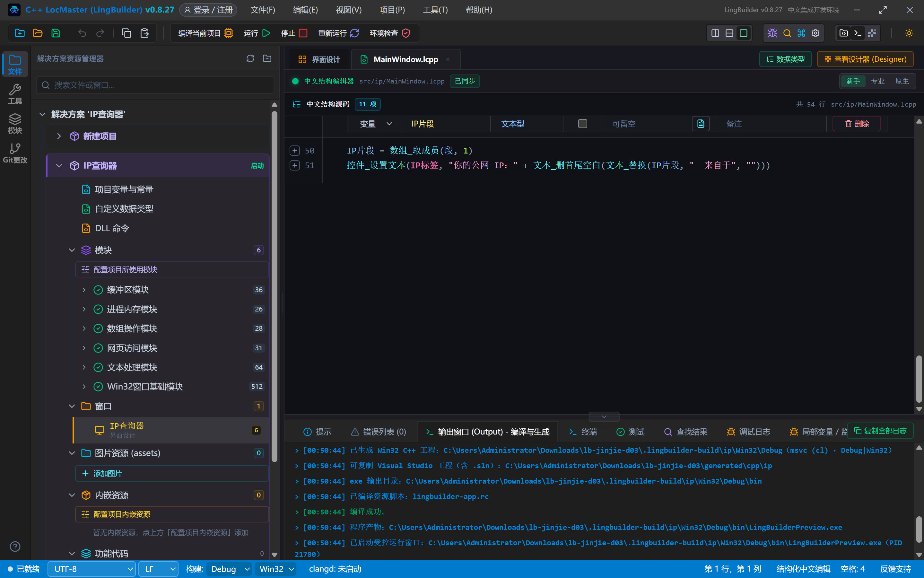Click the 搜索文件或窗口 search field
The height and width of the screenshot is (578, 924).
click(x=155, y=85)
